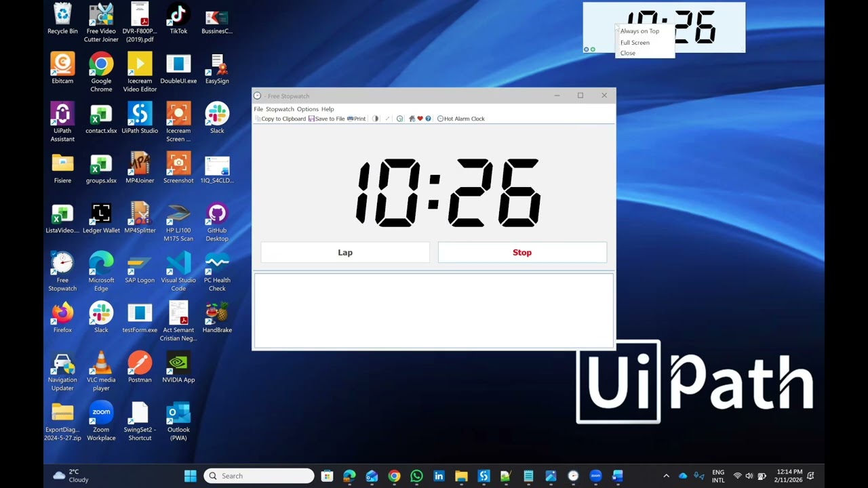
Task: Select the Ledger Wallet desktop icon
Action: 101,218
